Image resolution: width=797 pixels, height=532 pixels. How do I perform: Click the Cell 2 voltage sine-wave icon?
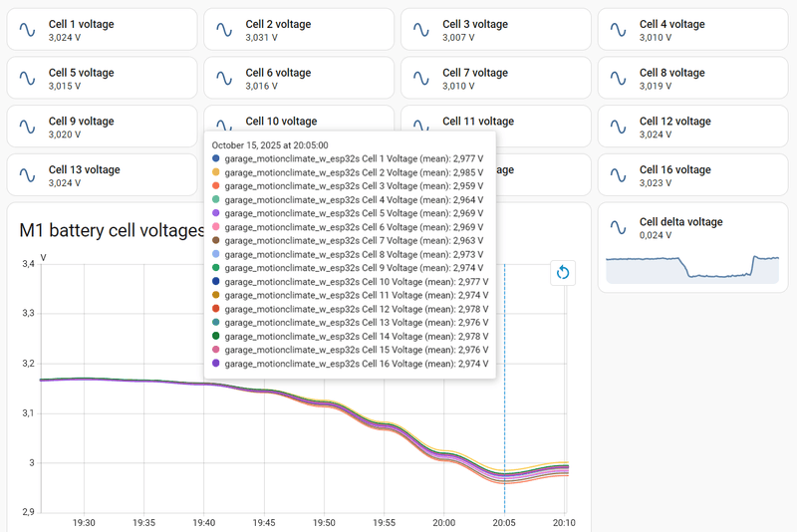coord(225,30)
